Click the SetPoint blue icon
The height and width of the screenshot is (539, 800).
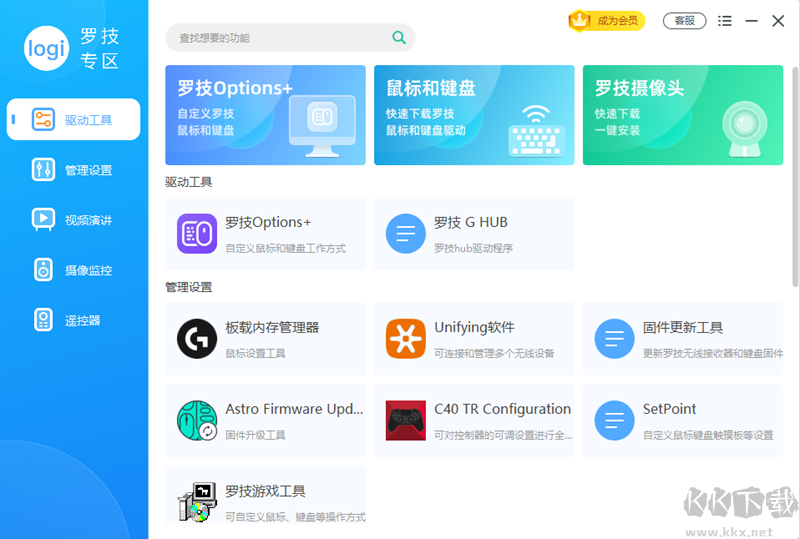click(614, 421)
